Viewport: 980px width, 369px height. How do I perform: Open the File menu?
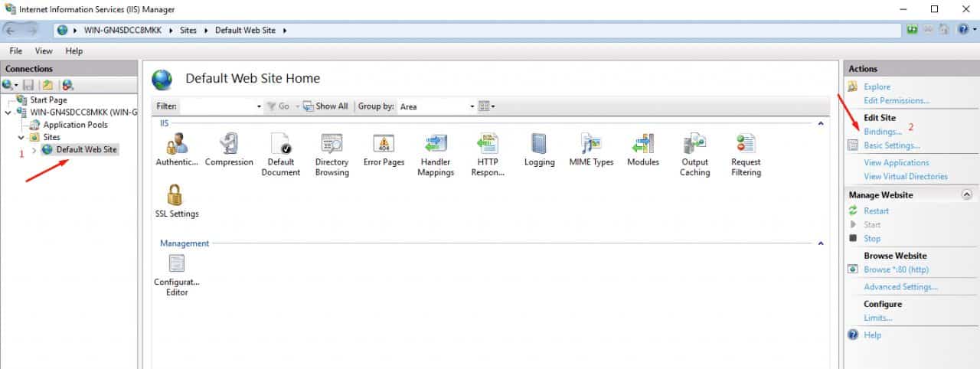click(16, 51)
